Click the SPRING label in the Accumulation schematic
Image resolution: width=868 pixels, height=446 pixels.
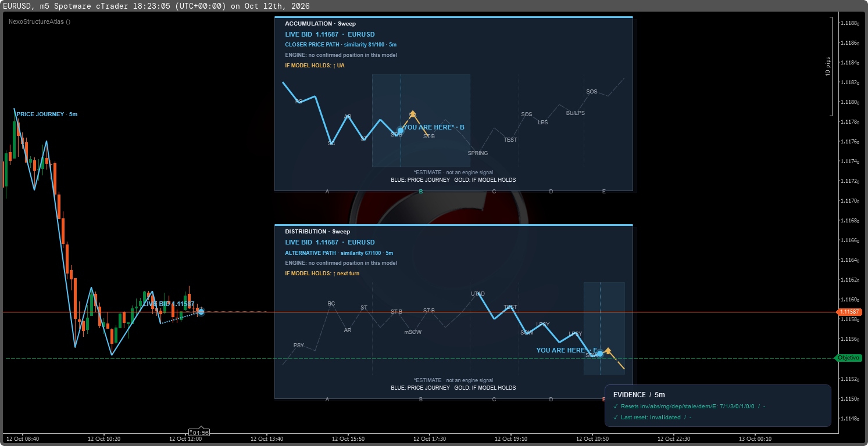pos(478,153)
